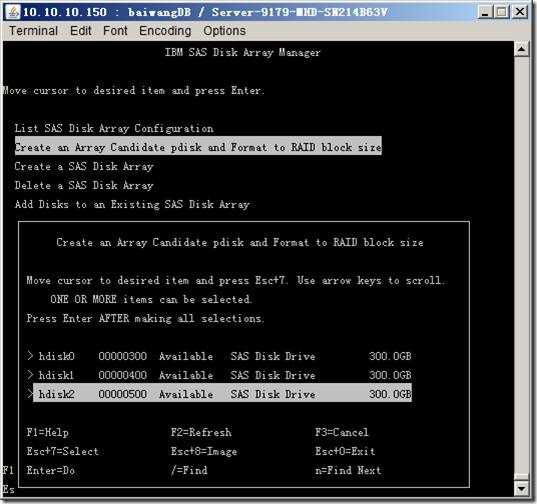Open the Terminal menu
This screenshot has width=537, height=504.
[x=33, y=31]
